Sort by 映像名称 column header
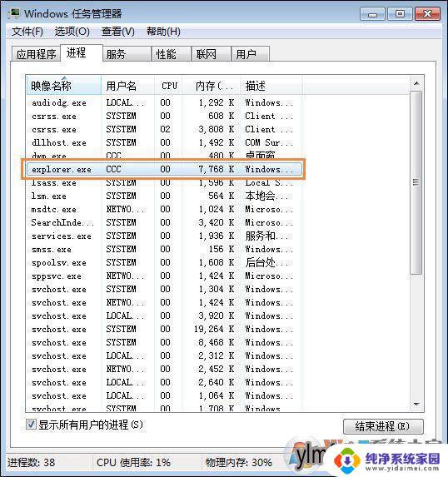The image size is (448, 477). coord(63,86)
